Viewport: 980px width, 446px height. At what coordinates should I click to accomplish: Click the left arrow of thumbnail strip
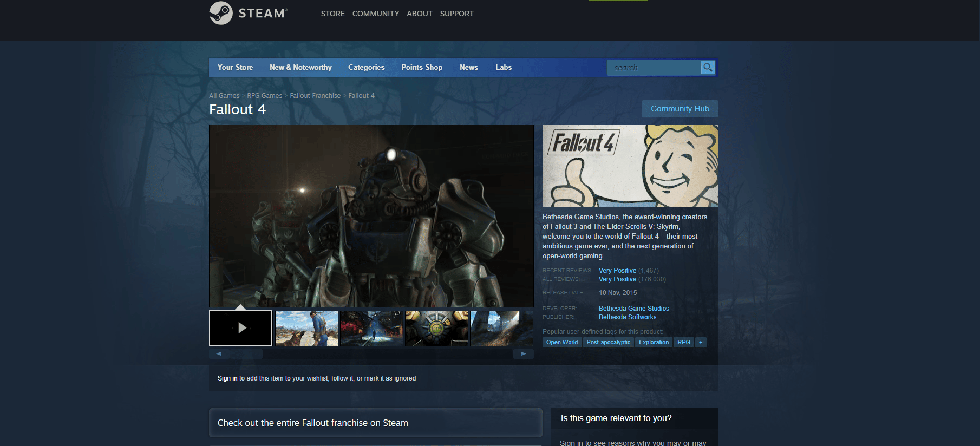219,353
